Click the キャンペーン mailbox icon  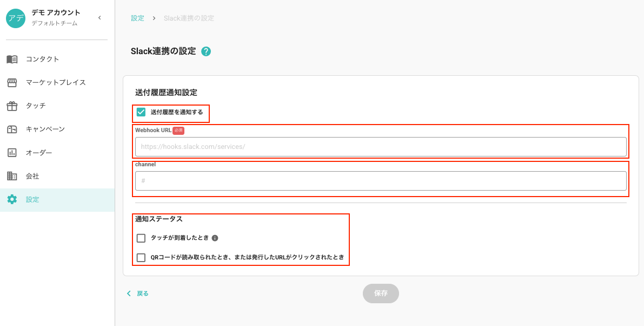coord(12,129)
